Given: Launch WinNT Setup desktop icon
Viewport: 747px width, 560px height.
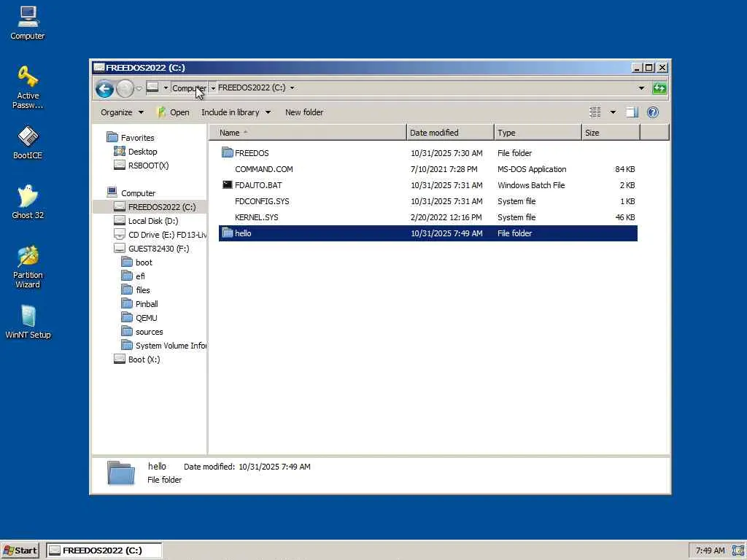Looking at the screenshot, I should pyautogui.click(x=28, y=322).
